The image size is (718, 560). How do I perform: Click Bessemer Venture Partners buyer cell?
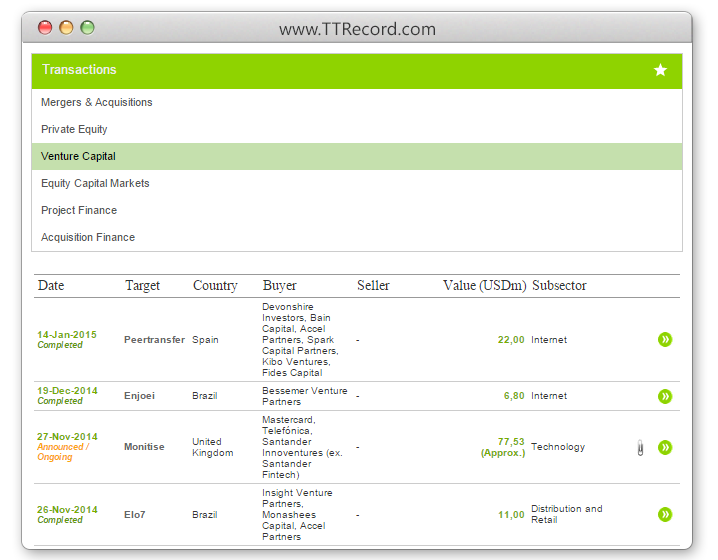(x=305, y=396)
